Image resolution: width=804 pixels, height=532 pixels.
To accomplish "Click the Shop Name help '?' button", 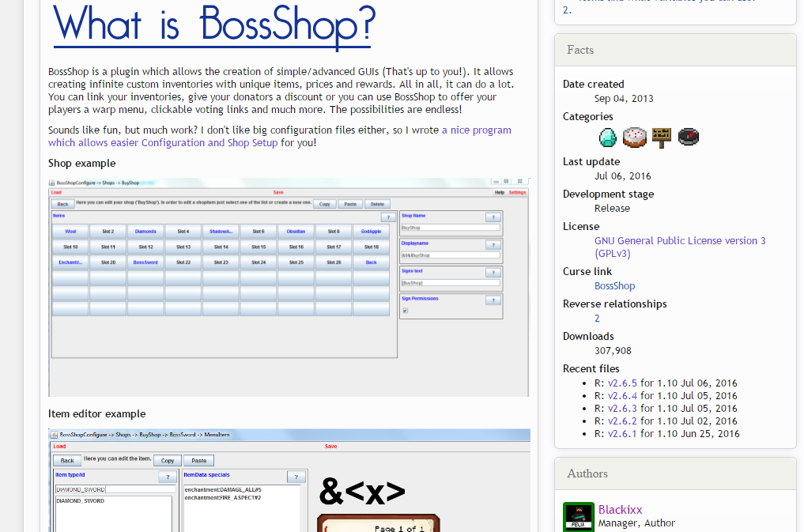I will [493, 217].
